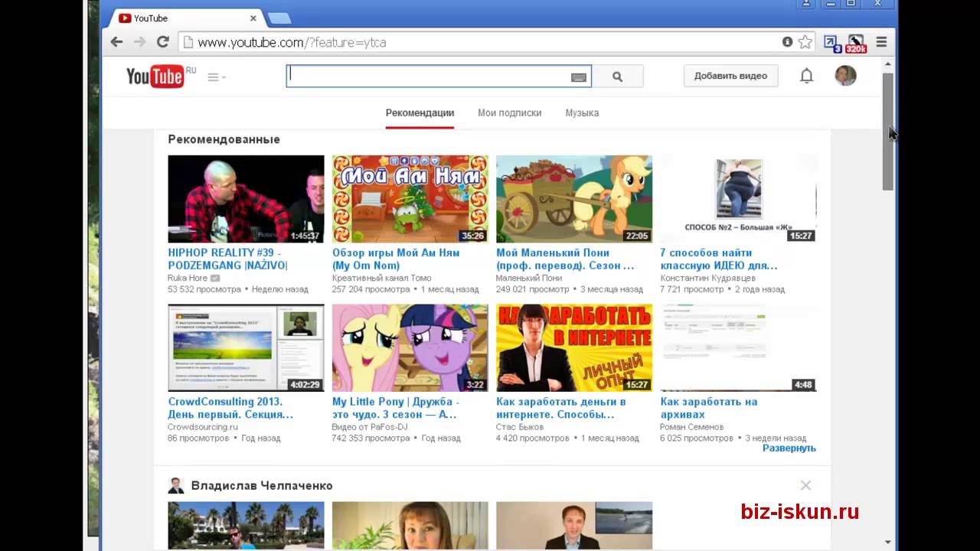Open the man in suit video thumbnail

[574, 525]
